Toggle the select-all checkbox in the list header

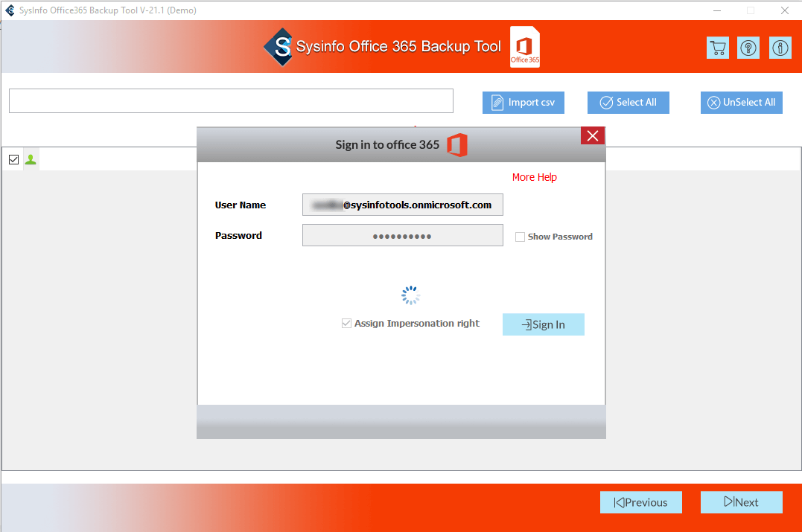pos(14,159)
